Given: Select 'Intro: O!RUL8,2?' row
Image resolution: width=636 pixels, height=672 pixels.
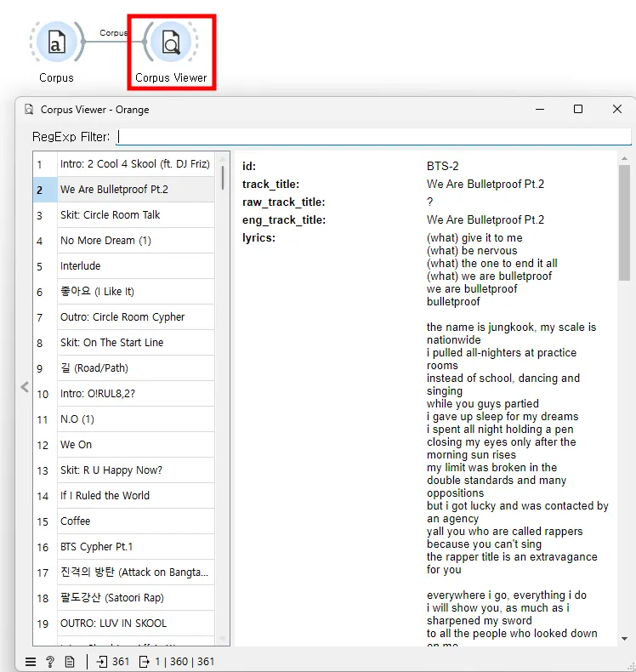Looking at the screenshot, I should click(135, 394).
